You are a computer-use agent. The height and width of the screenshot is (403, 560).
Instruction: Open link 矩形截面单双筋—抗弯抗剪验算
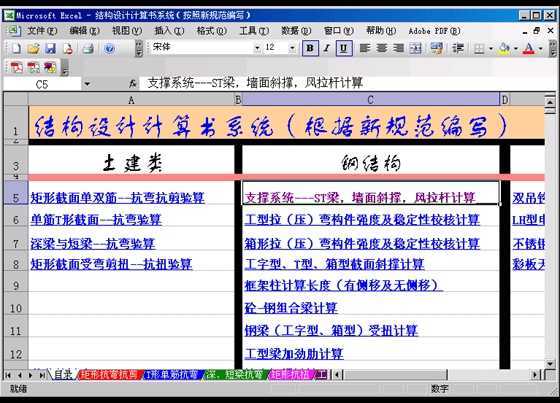(117, 198)
